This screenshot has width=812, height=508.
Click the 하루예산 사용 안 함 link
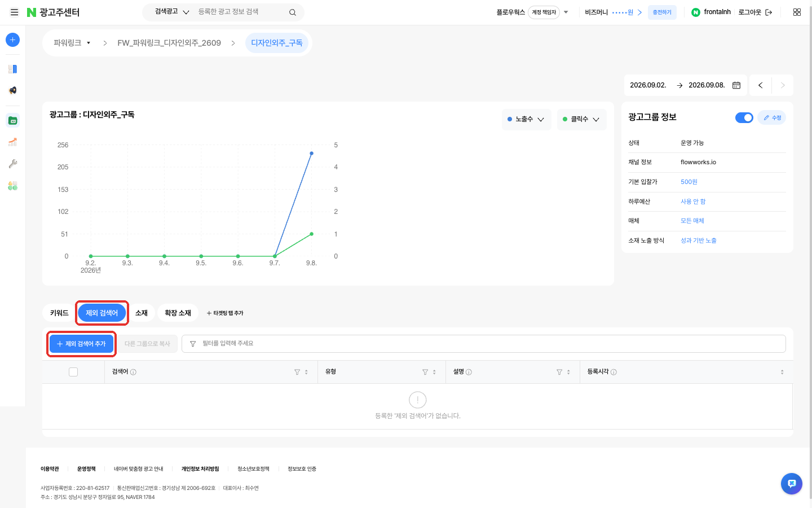pos(693,202)
